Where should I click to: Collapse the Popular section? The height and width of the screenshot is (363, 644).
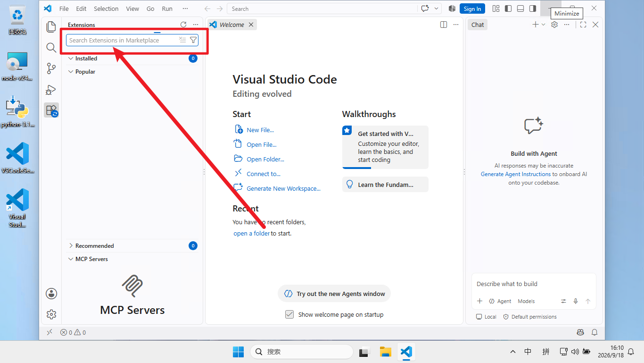[71, 72]
